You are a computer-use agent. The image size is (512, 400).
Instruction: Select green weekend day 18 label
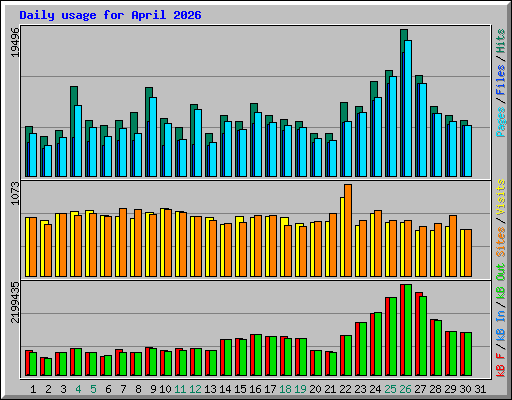click(x=285, y=389)
